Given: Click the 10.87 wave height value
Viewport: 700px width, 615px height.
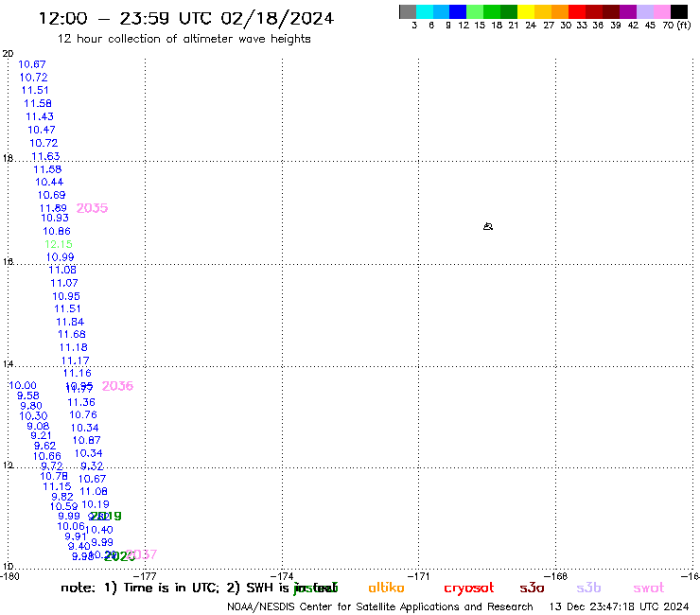Looking at the screenshot, I should (87, 440).
